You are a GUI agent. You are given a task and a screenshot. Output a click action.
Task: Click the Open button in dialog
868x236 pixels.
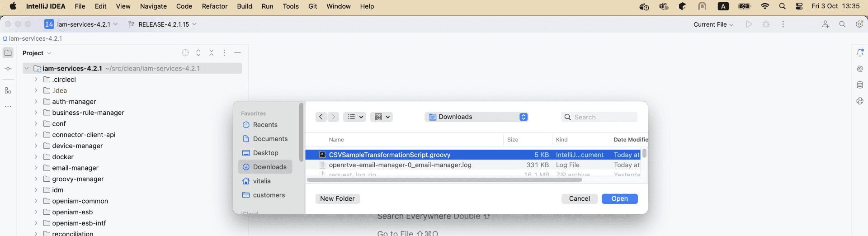(619, 199)
